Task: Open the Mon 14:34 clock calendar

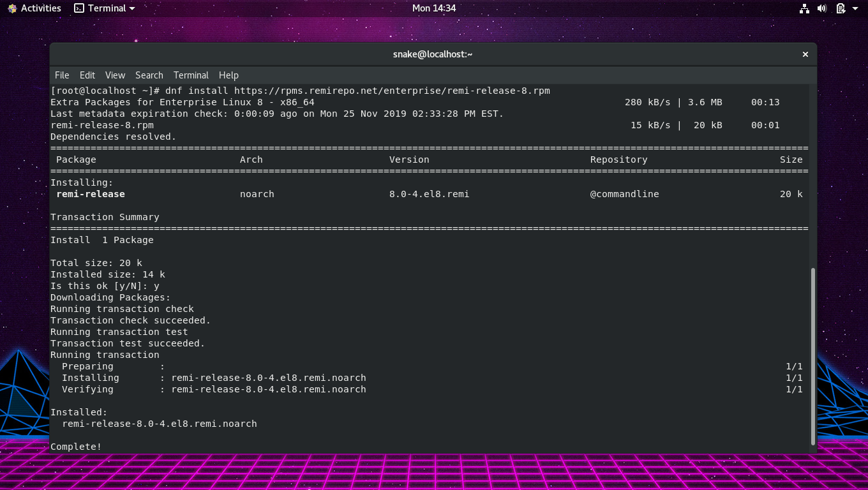Action: 434,8
